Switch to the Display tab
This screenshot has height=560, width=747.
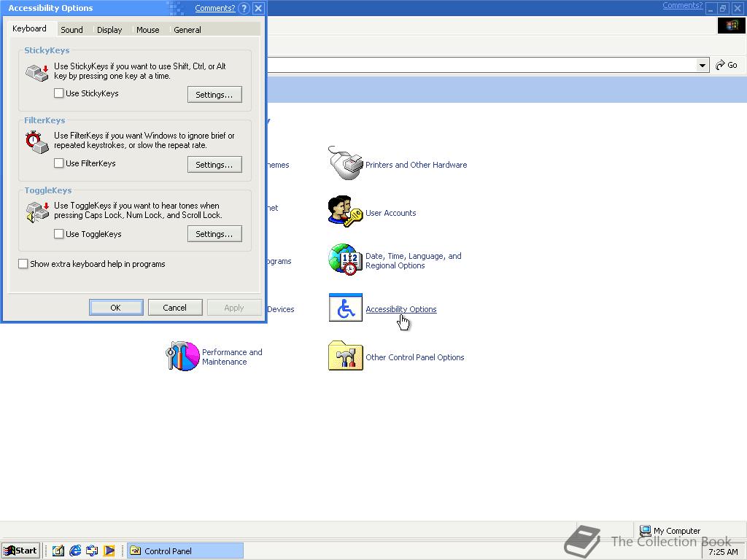[109, 29]
